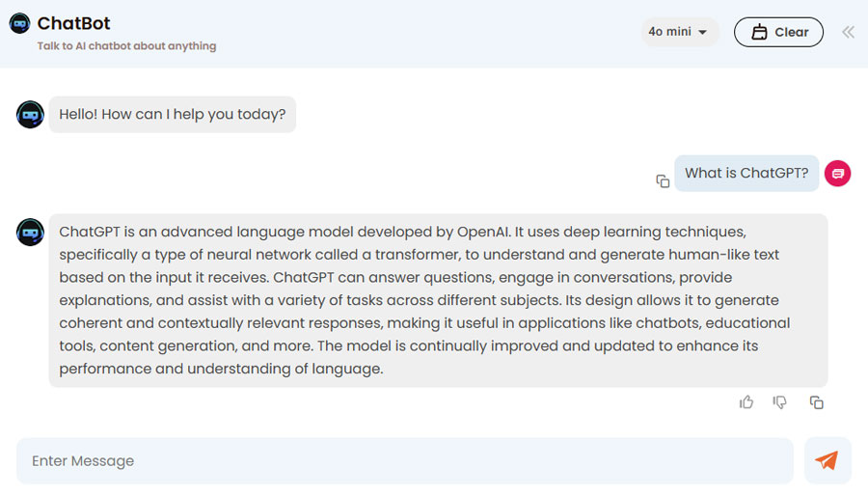This screenshot has width=868, height=496.
Task: Click the "What is ChatGPT?" message bubble
Action: tap(746, 174)
